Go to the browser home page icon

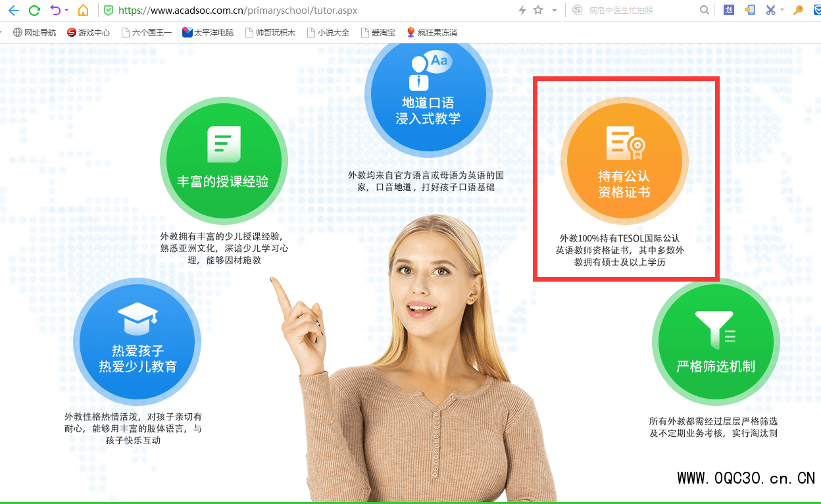coord(84,11)
